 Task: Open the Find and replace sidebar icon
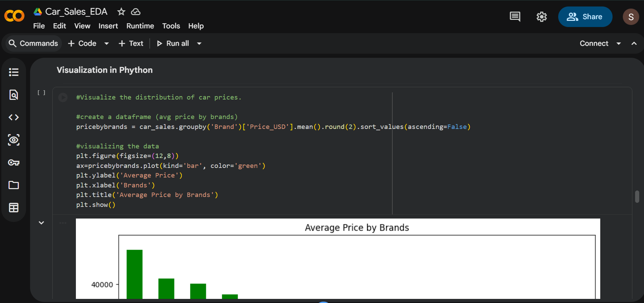pos(14,95)
